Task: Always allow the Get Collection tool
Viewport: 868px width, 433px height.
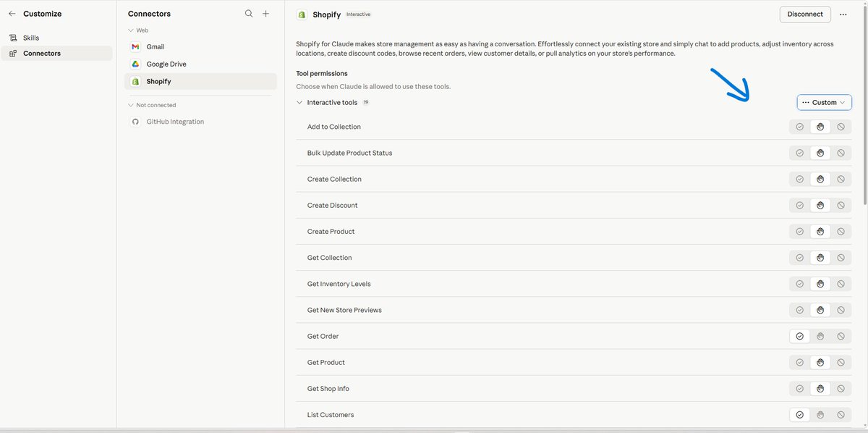Action: [799, 258]
